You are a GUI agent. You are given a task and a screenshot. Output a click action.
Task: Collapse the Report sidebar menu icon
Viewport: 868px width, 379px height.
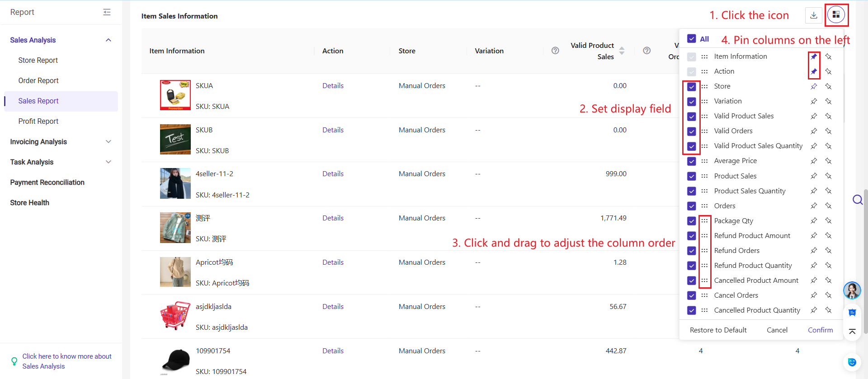(107, 12)
